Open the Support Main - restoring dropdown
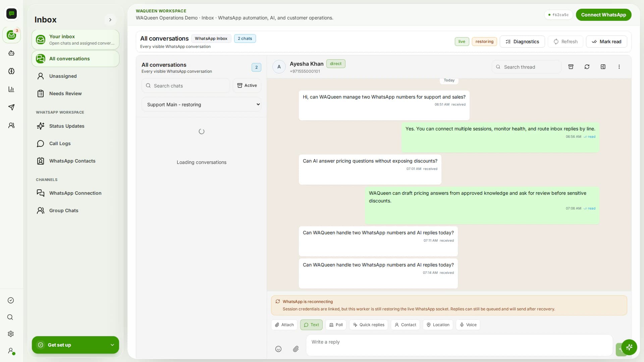644x362 pixels. tap(202, 105)
